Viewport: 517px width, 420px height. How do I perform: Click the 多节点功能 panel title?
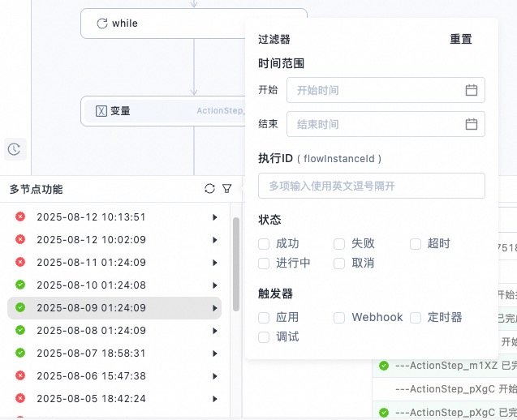(x=37, y=189)
